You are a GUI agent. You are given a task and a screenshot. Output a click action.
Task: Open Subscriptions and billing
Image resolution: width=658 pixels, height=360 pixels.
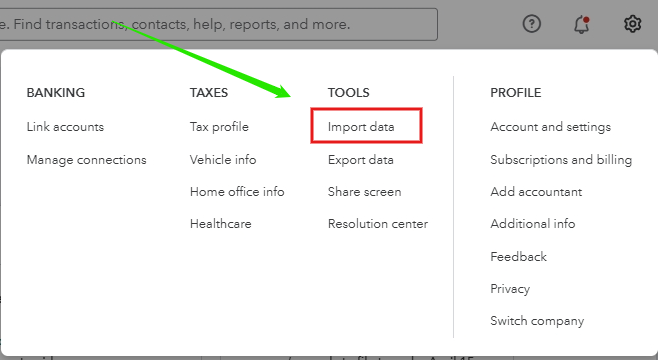click(561, 160)
